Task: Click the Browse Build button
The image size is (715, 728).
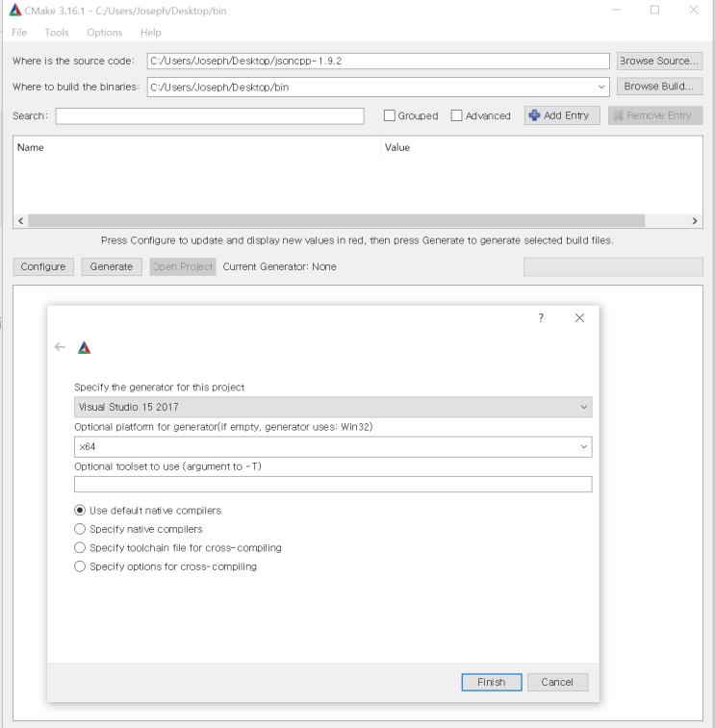Action: [x=659, y=87]
